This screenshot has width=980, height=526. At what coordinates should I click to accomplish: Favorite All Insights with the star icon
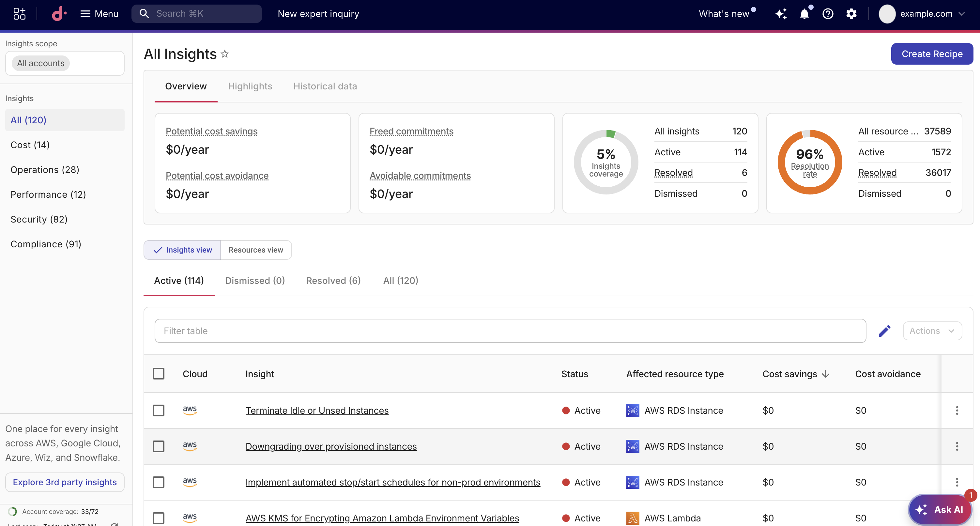225,54
